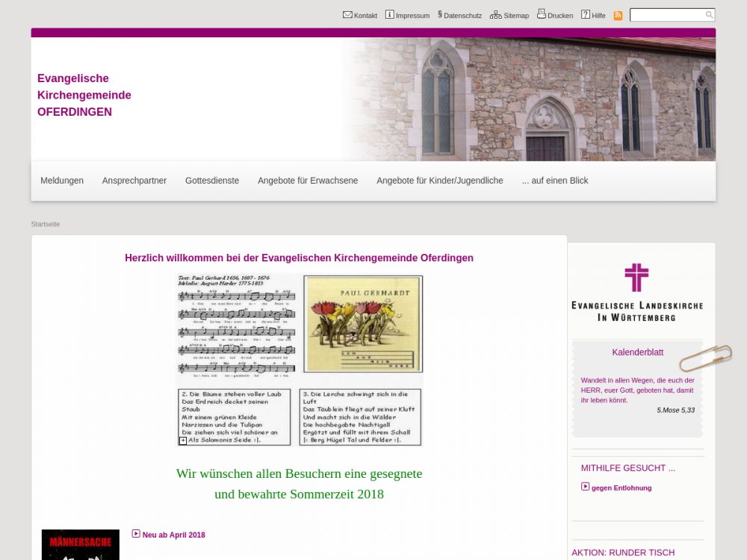Select the '... auf einen Blick' menu
Screen dimensions: 747x560
555,181
